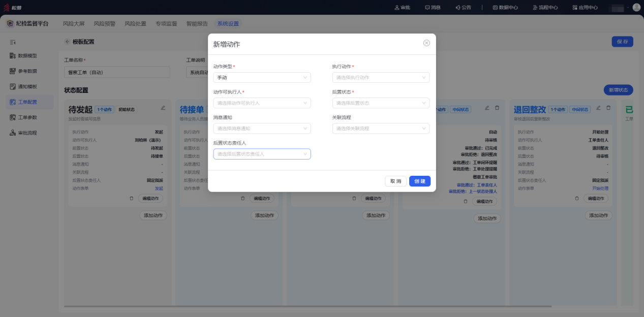Open 公告 announcements in top bar
The width and height of the screenshot is (644, 317).
pyautogui.click(x=463, y=8)
